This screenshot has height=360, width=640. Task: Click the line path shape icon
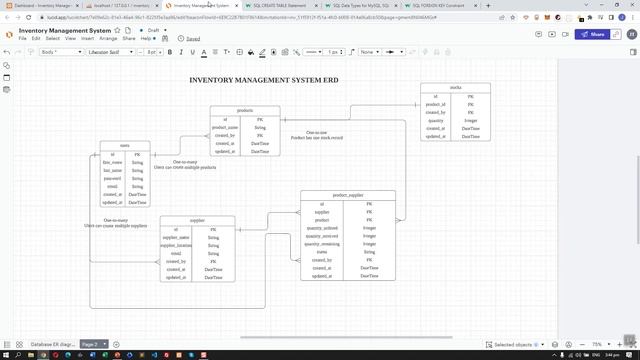click(351, 52)
